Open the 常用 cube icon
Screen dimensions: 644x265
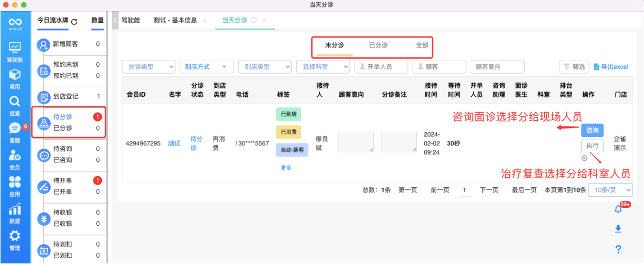(x=15, y=78)
